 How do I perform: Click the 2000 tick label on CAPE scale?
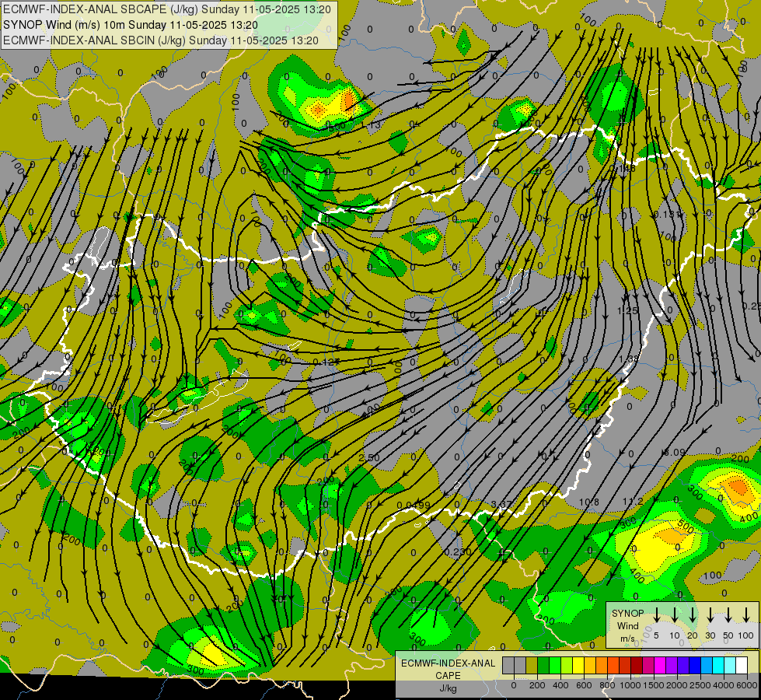coord(677,685)
